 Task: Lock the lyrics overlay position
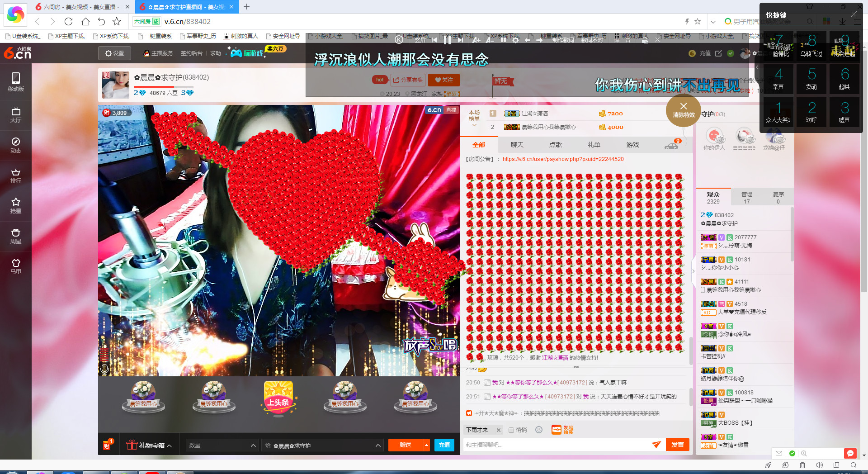645,40
